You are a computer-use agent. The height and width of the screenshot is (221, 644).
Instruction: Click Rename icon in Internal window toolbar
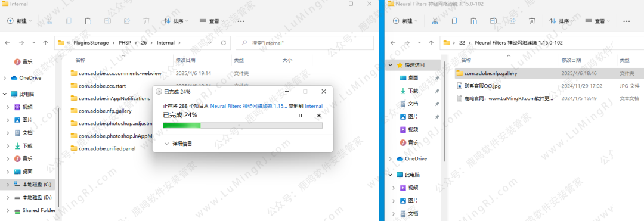pos(107,21)
